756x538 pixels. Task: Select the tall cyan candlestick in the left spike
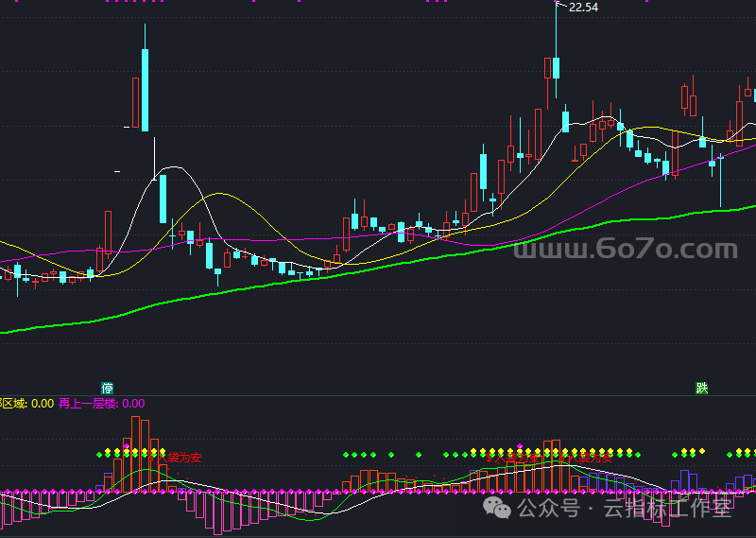coord(146,89)
